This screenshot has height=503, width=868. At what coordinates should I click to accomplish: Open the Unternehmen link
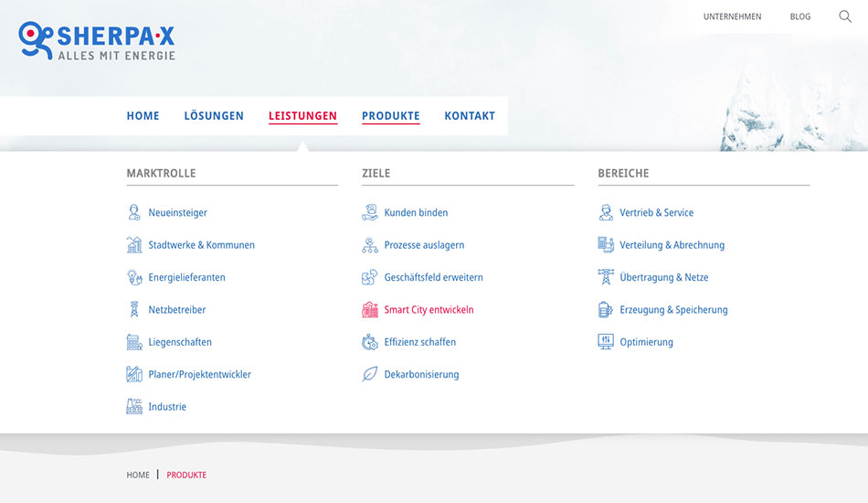click(732, 16)
